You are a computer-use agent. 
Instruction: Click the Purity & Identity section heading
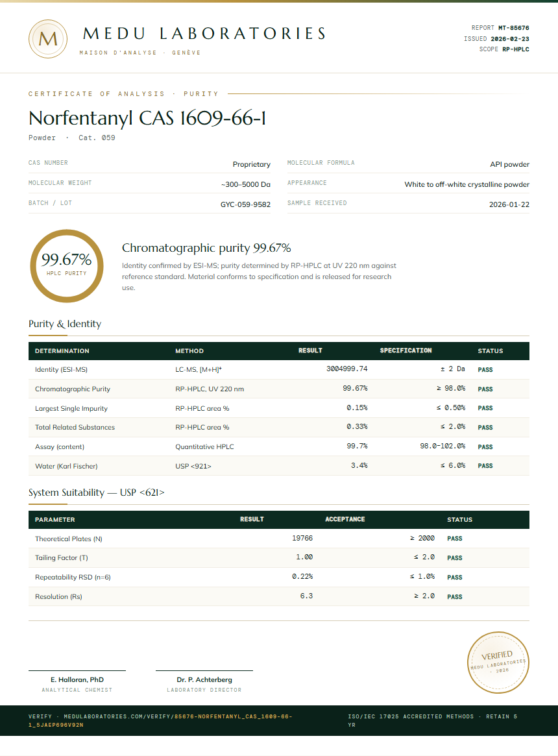point(65,324)
